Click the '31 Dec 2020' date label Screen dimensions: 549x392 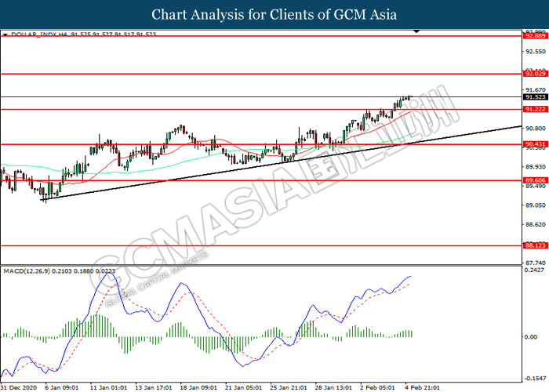pos(19,387)
